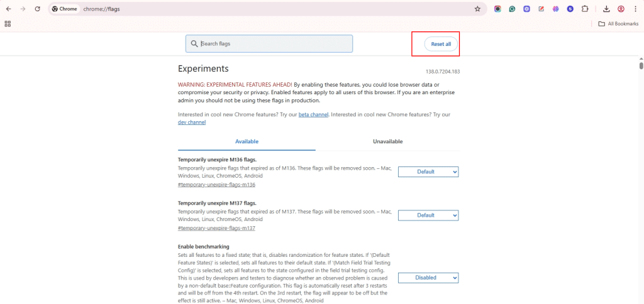The height and width of the screenshot is (304, 644).
Task: Open the beta channel link
Action: point(313,115)
